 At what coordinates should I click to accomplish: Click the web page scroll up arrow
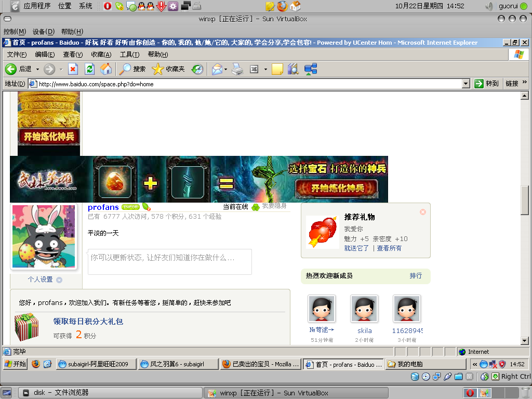[x=525, y=96]
